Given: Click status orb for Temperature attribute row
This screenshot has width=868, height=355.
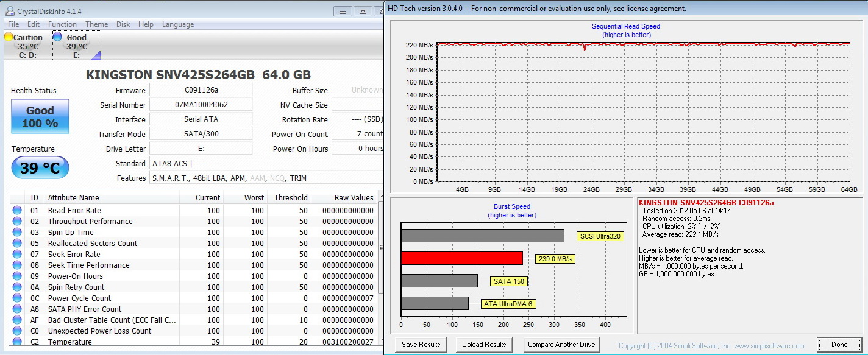Looking at the screenshot, I should pyautogui.click(x=17, y=342).
